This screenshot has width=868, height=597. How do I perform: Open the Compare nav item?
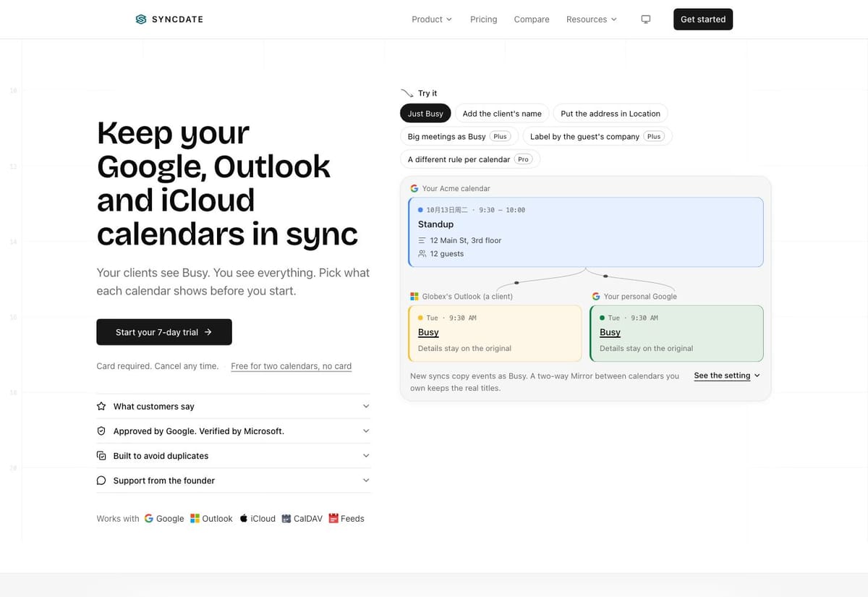532,20
